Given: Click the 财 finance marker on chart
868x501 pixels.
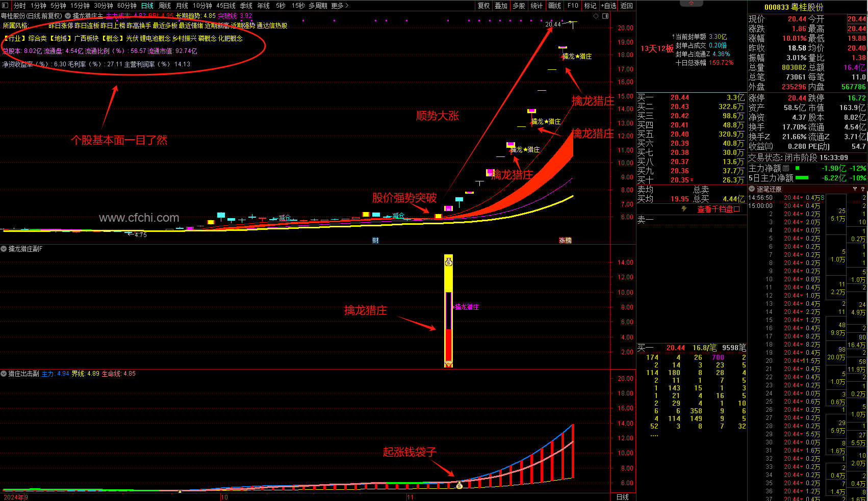Looking at the screenshot, I should click(375, 241).
